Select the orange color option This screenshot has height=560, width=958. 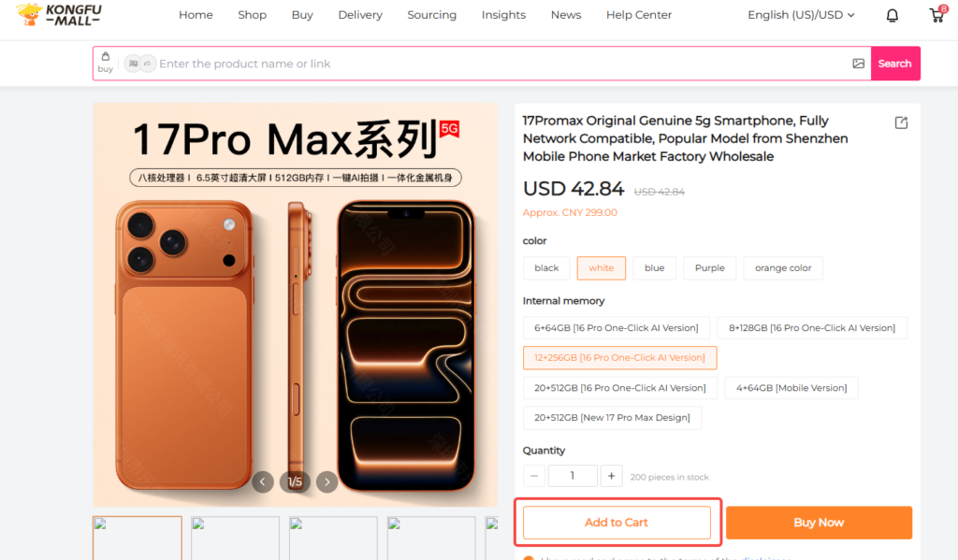783,268
